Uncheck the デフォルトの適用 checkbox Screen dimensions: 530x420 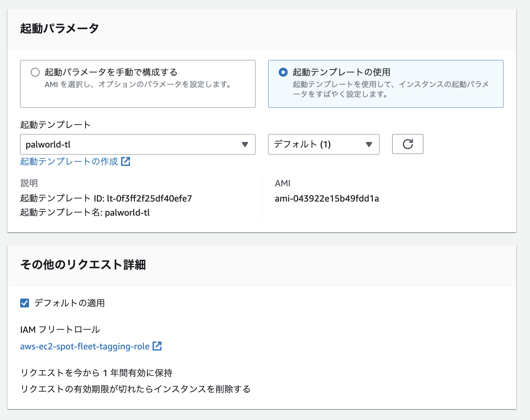pyautogui.click(x=25, y=303)
